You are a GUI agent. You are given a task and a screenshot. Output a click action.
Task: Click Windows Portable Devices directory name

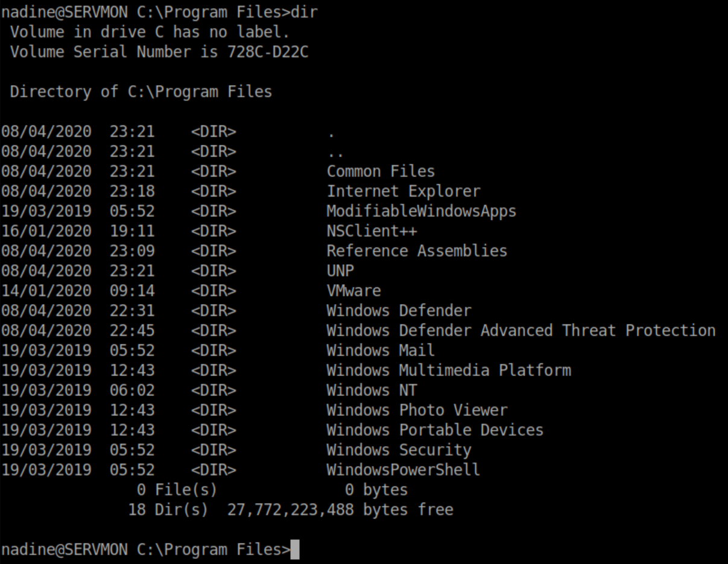coord(435,430)
